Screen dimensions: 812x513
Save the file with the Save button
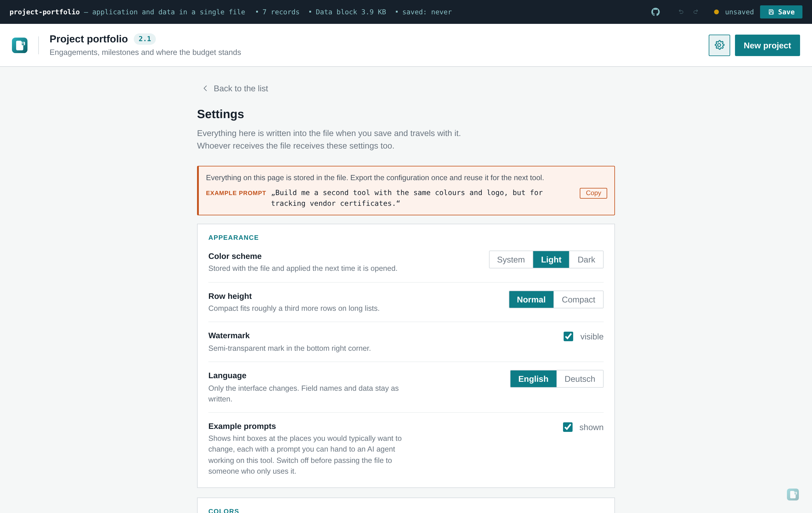click(781, 12)
